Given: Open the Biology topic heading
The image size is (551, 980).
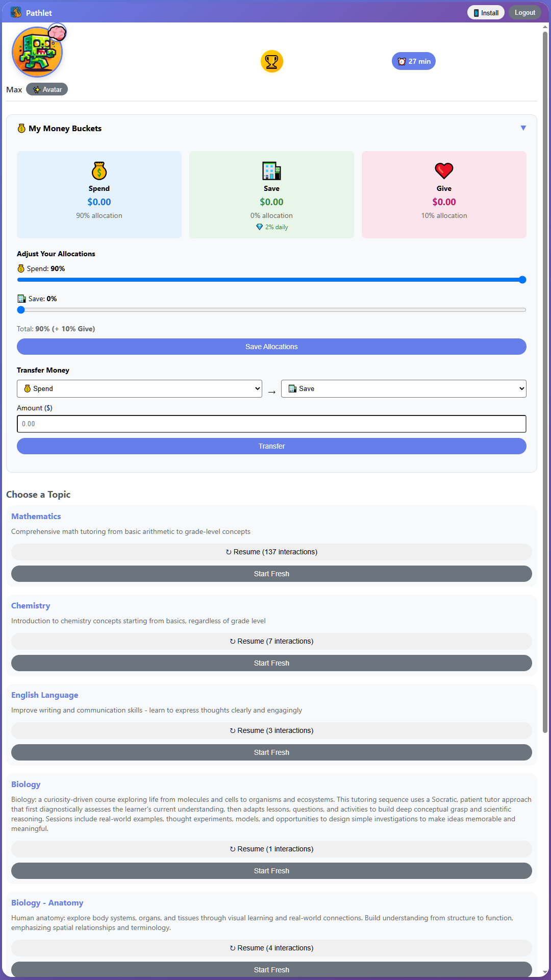Looking at the screenshot, I should point(26,785).
